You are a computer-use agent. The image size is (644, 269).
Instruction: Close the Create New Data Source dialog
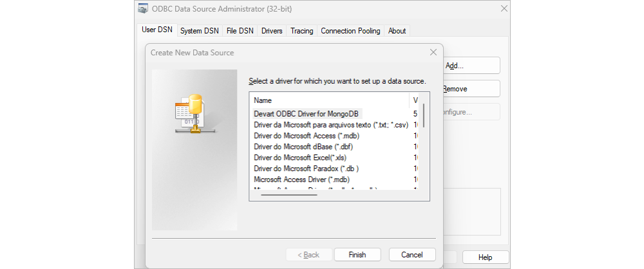point(433,52)
